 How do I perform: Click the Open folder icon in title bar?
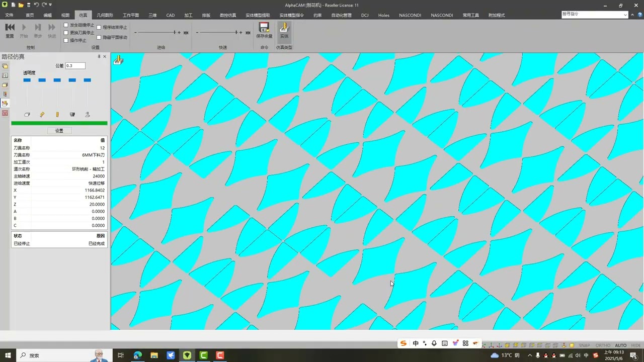pos(21,5)
